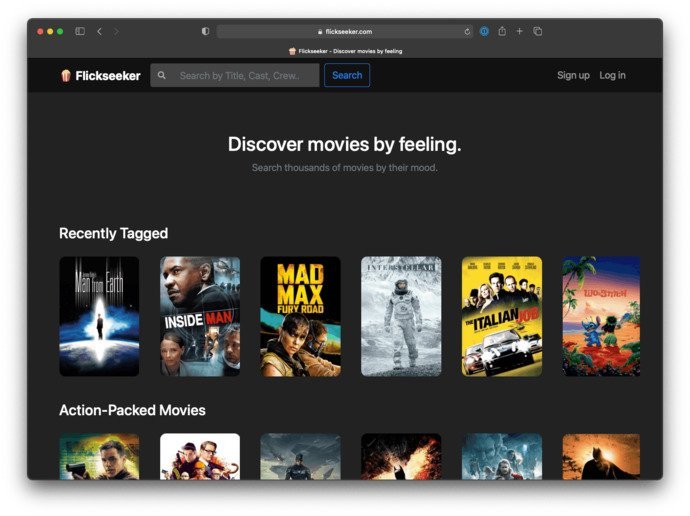Click the browser forward arrow
The height and width of the screenshot is (516, 690).
[x=116, y=31]
